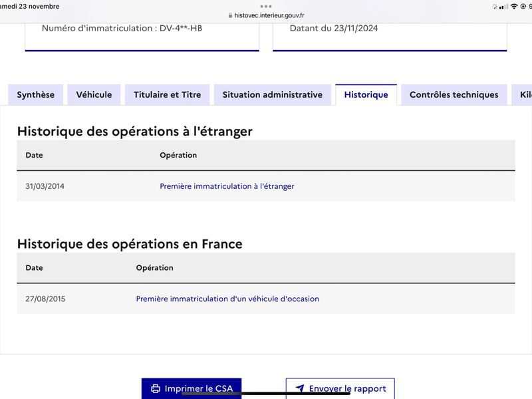The height and width of the screenshot is (399, 532).
Task: Click the Imprimer le CSA button
Action: click(192, 388)
